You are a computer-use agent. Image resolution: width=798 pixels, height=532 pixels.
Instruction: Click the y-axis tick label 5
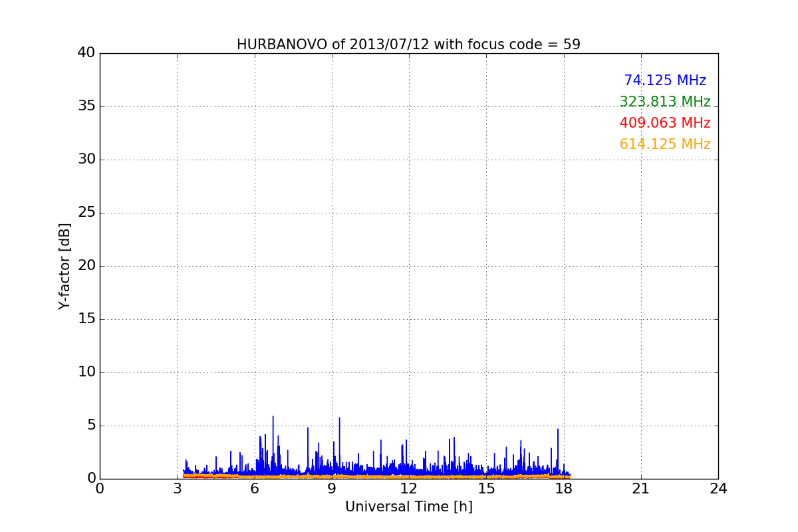click(91, 426)
